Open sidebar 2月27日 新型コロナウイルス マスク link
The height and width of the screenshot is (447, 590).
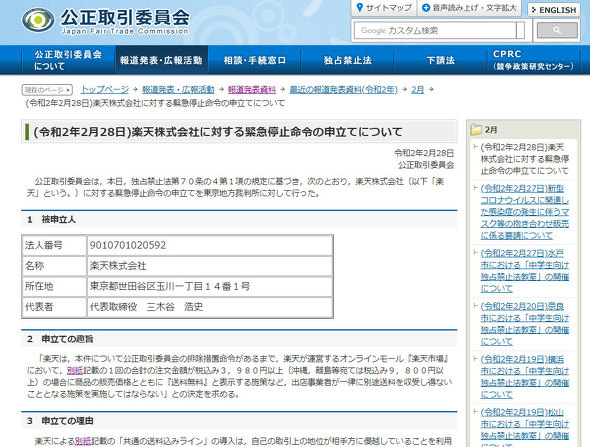click(525, 212)
